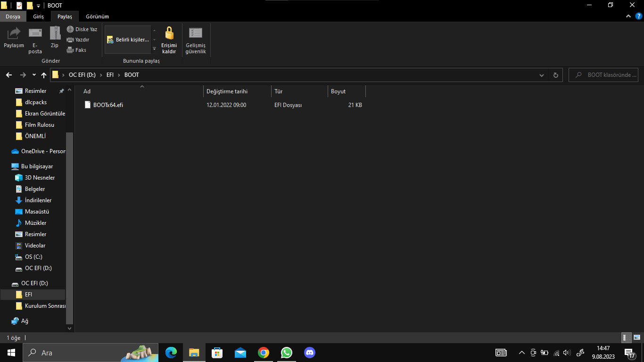
Task: Switch to large thumbnails view in status bar
Action: click(x=636, y=337)
